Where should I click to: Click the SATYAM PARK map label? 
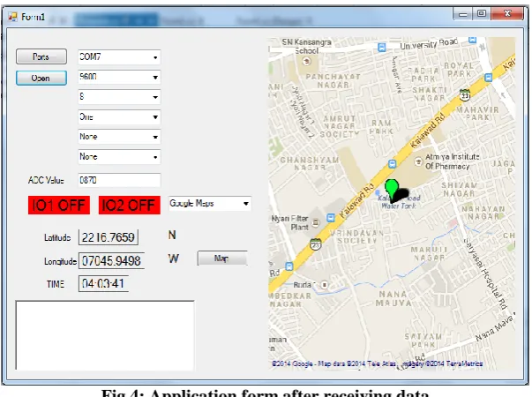click(423, 341)
